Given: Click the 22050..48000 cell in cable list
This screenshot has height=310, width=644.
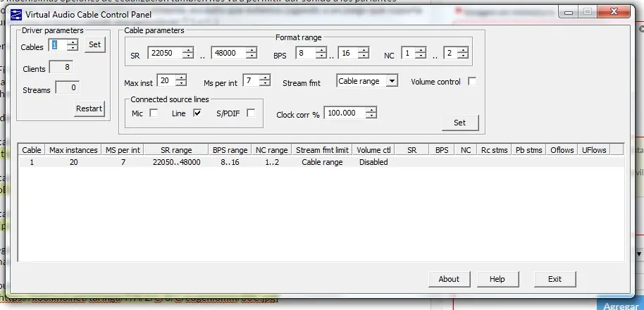Looking at the screenshot, I should tap(177, 162).
